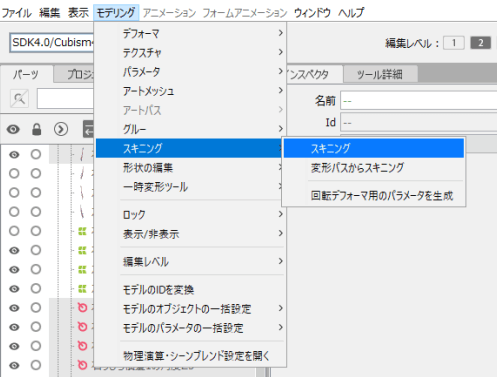
Task: Select the first green art mesh icon
Action: click(x=82, y=231)
